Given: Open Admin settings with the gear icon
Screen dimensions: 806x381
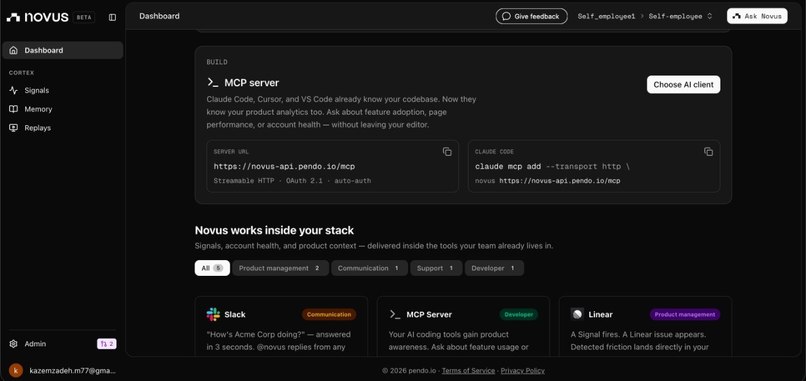Looking at the screenshot, I should click(x=14, y=344).
